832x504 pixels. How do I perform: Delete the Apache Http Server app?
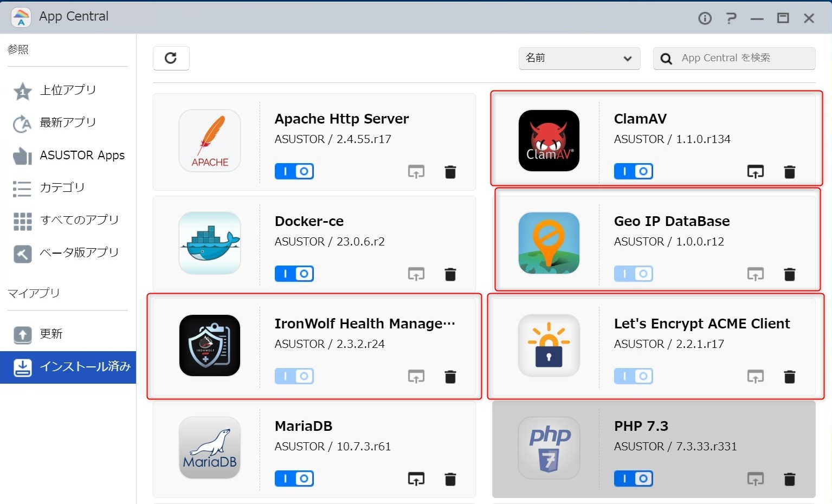click(450, 172)
